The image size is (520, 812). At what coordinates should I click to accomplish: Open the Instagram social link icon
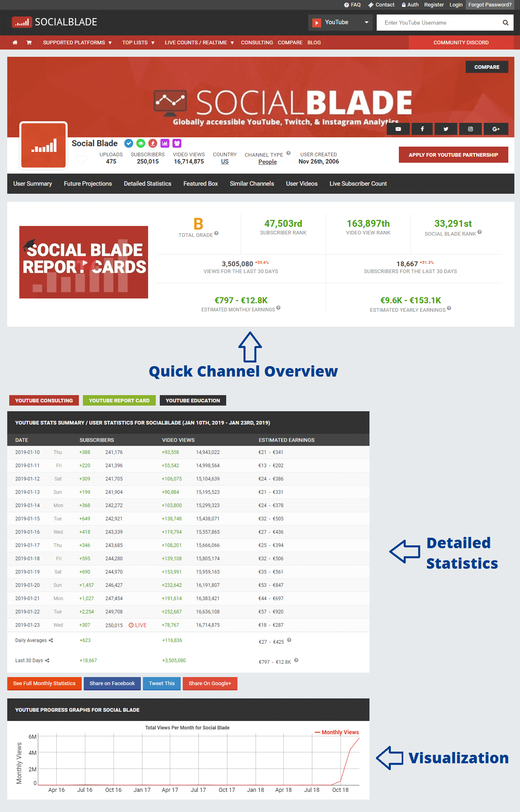(x=470, y=129)
